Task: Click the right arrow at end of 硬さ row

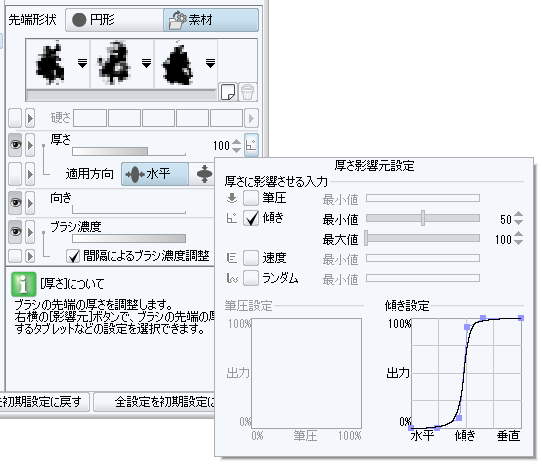Action: click(x=251, y=118)
